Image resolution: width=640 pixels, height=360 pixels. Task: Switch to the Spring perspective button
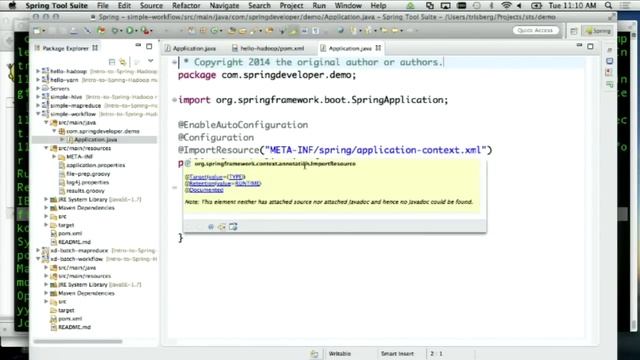[x=598, y=31]
